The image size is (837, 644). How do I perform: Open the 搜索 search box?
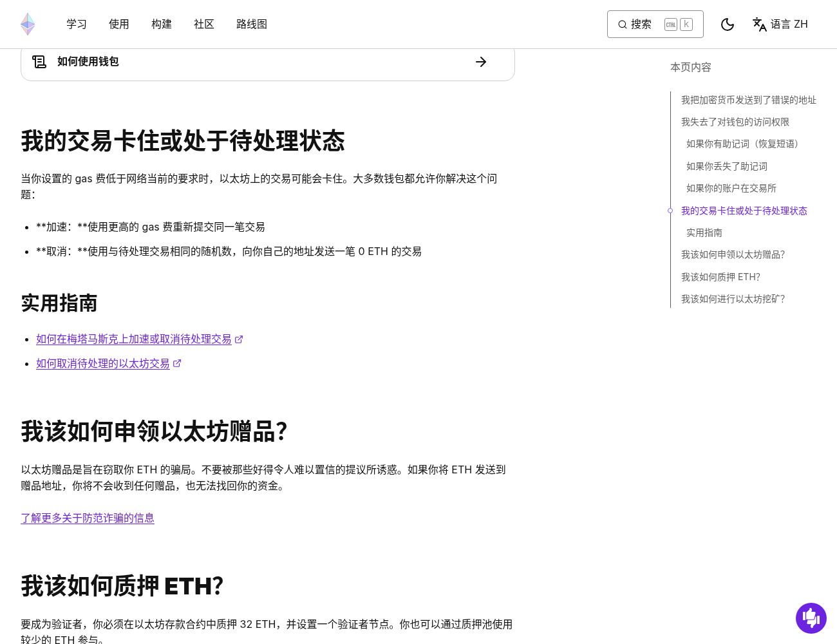pyautogui.click(x=655, y=24)
